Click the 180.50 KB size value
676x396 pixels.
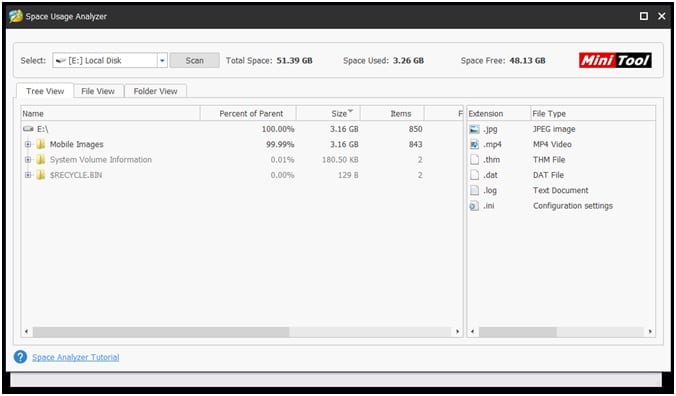pos(340,160)
